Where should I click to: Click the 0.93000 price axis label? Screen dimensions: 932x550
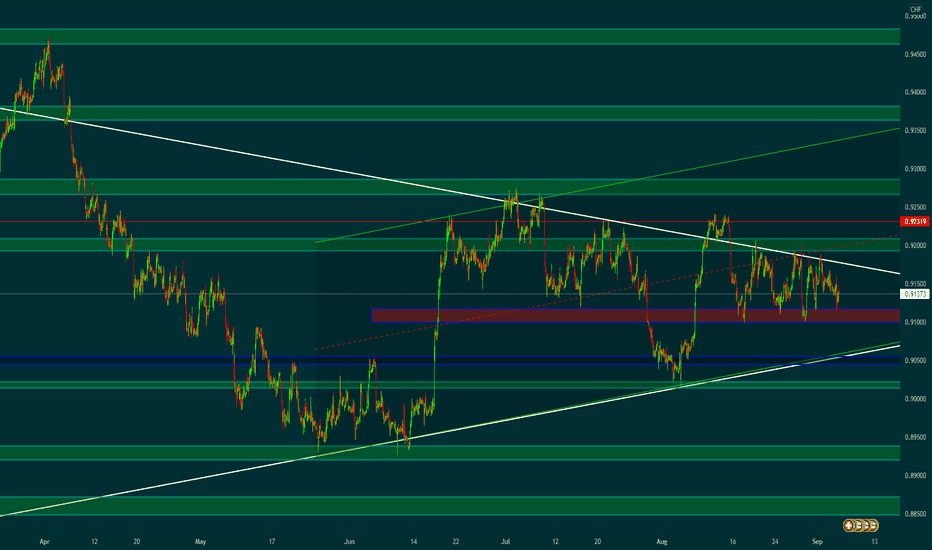915,169
